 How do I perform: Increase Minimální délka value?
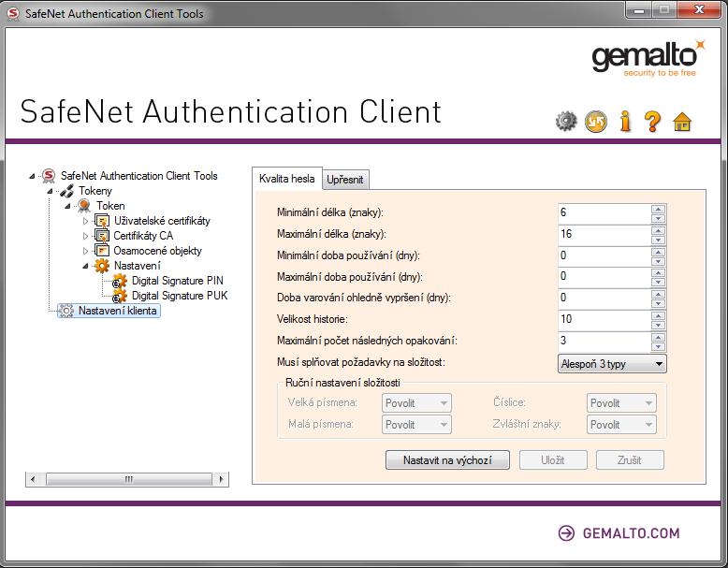click(658, 209)
